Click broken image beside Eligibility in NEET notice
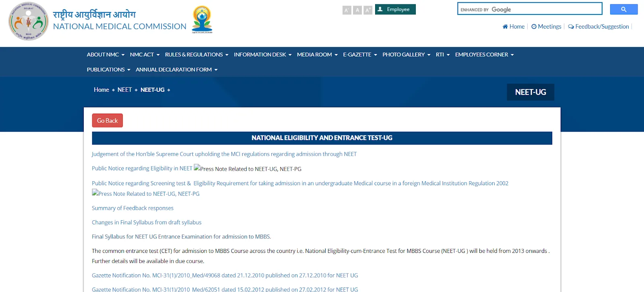Viewport: 644px width, 292px height. tap(248, 169)
